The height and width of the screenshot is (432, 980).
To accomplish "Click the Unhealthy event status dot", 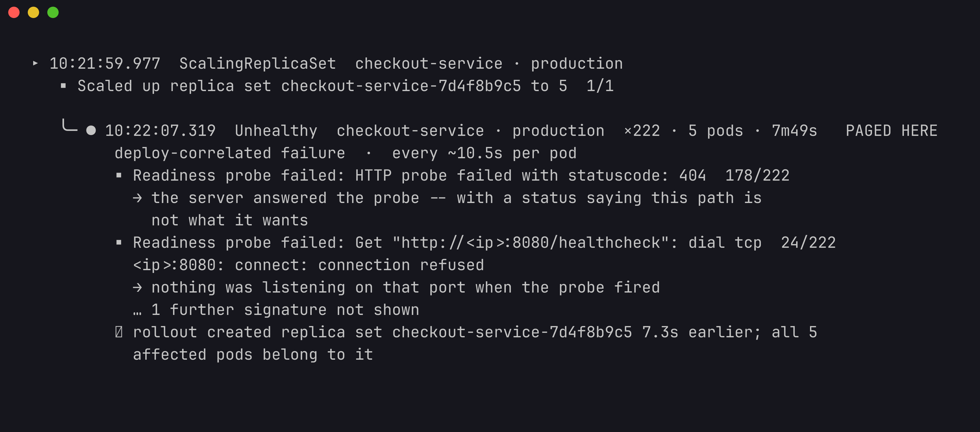I will point(91,130).
